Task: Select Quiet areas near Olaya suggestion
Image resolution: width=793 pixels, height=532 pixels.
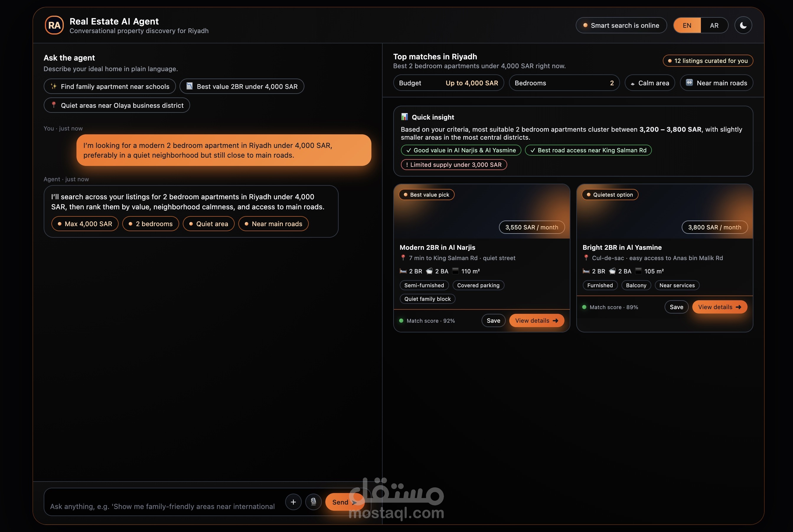Action: coord(117,105)
